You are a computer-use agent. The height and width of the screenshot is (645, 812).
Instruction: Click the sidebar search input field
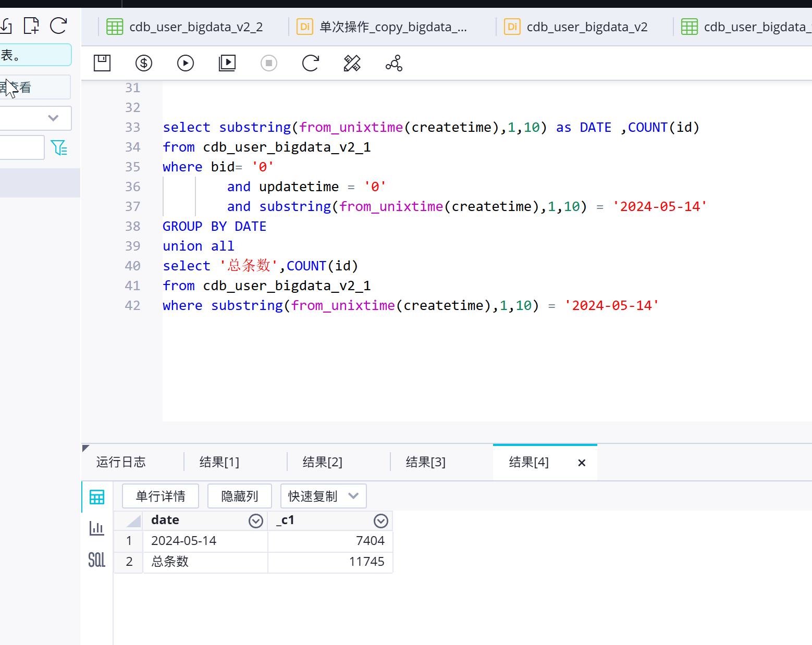22,147
